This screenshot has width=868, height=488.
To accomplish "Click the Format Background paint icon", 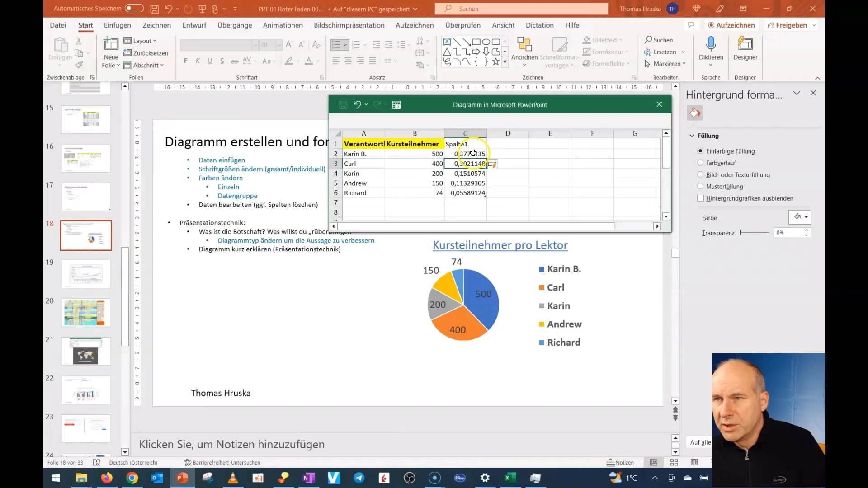I will (694, 113).
